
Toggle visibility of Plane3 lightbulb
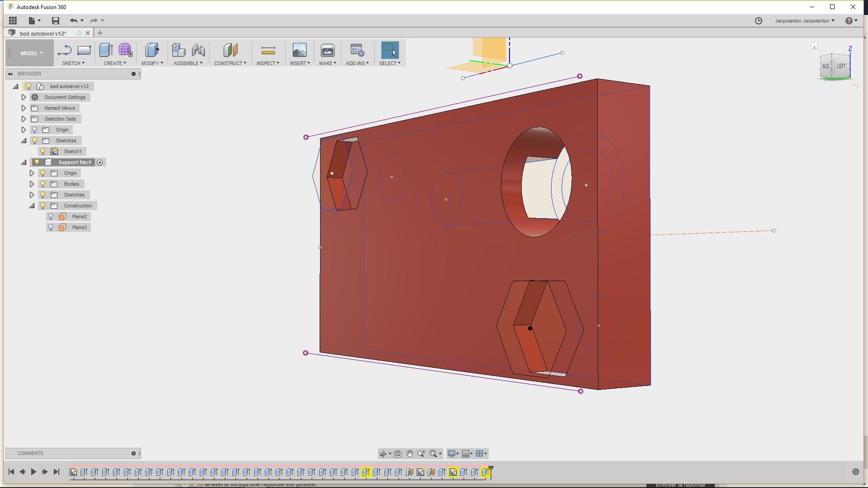51,227
